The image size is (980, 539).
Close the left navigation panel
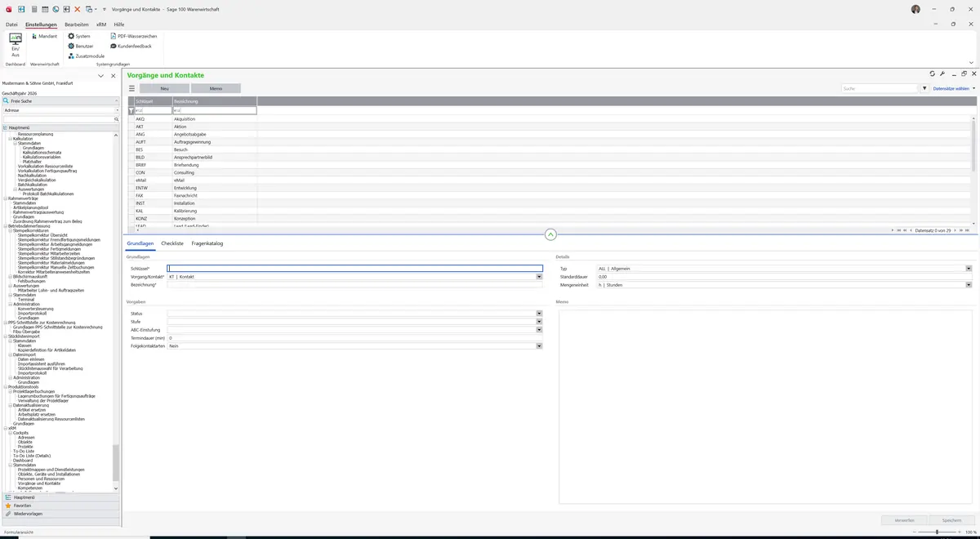113,76
